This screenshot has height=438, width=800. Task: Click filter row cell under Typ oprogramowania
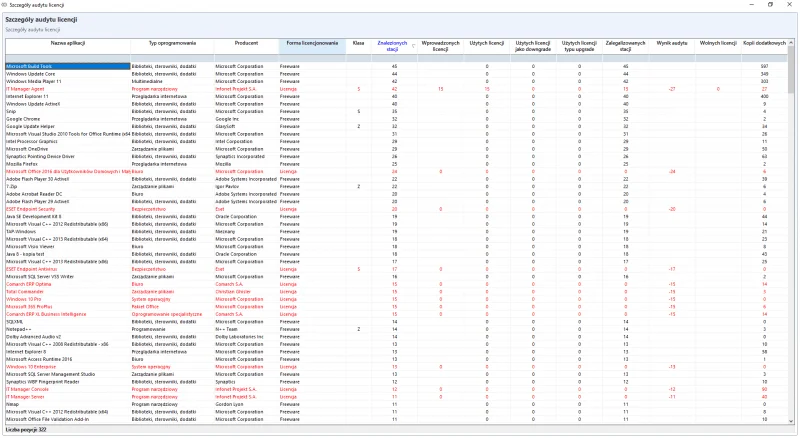coord(172,58)
